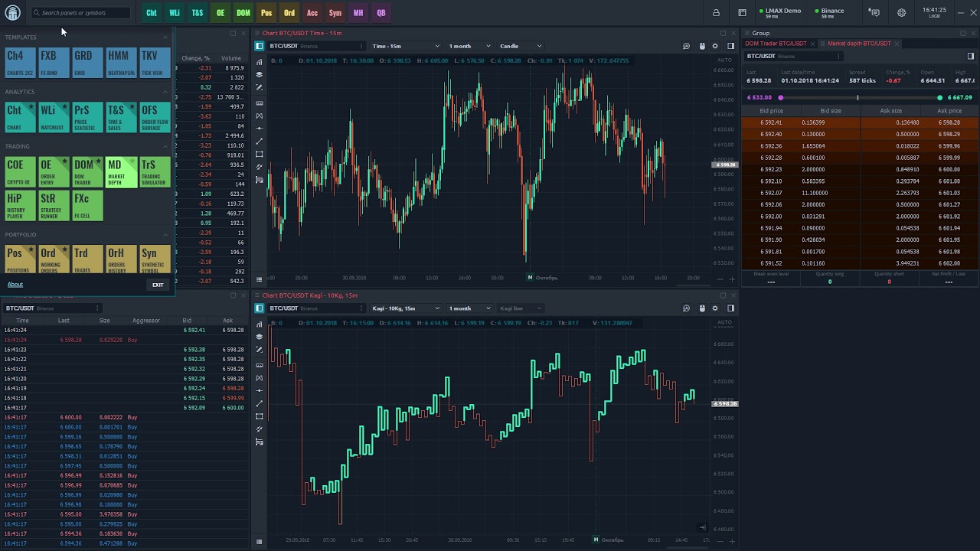Click the Binance connection status
The width and height of the screenshot is (980, 551).
(x=829, y=12)
